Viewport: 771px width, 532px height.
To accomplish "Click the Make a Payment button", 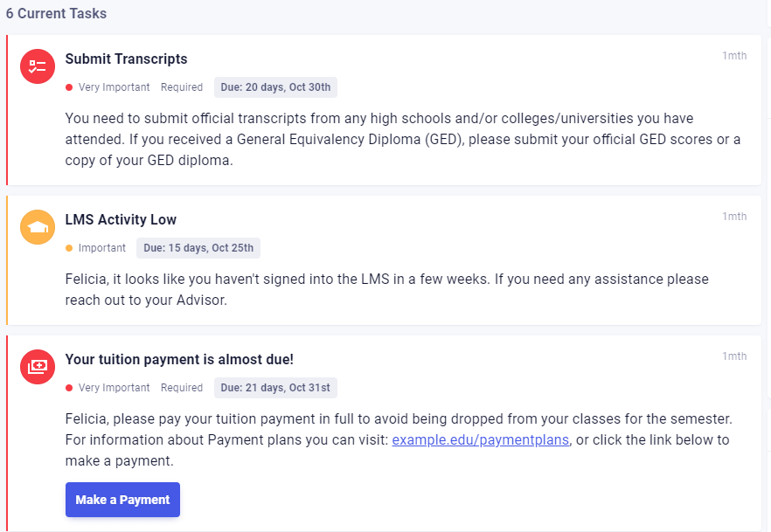I will [122, 499].
